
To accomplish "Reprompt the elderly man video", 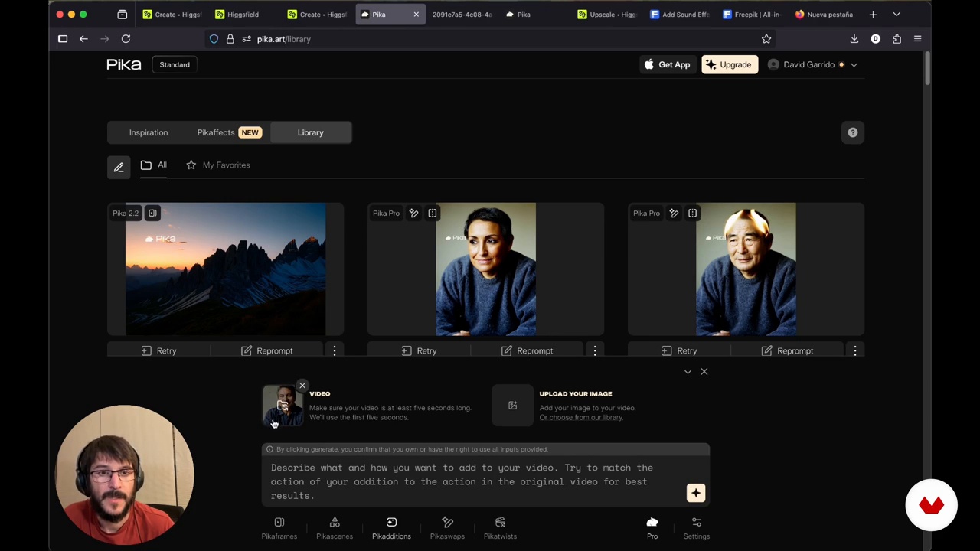I will (787, 350).
